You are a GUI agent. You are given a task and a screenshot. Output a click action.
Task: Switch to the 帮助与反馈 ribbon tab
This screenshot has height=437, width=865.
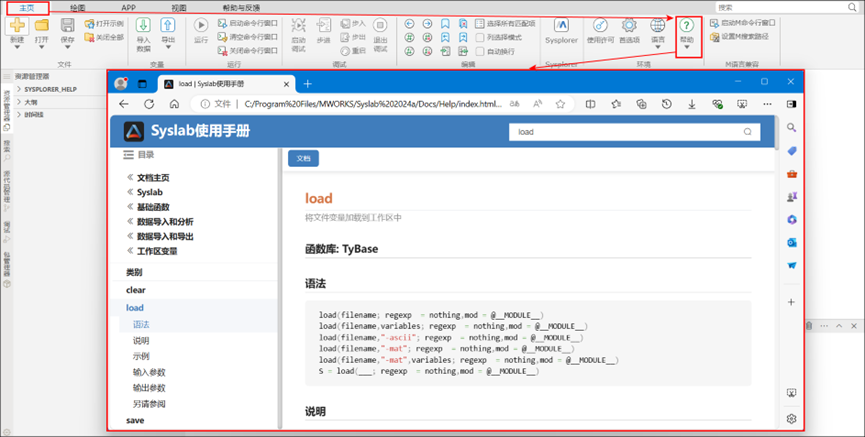click(241, 8)
